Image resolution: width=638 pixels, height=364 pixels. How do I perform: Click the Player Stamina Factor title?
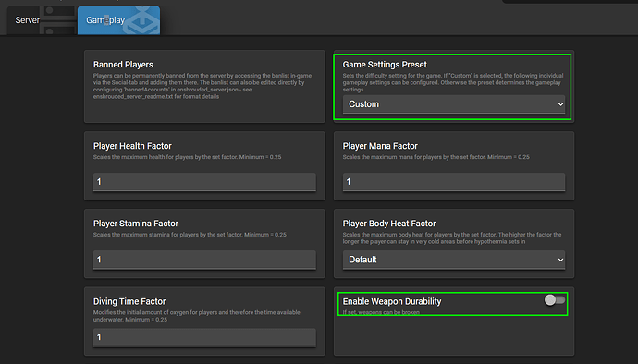pos(136,224)
